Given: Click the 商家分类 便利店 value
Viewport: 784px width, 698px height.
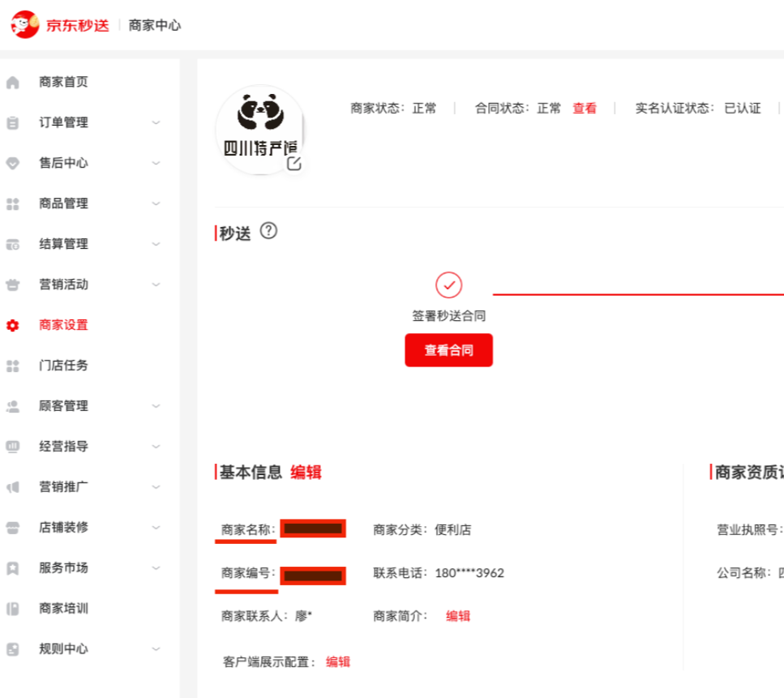Looking at the screenshot, I should point(452,530).
